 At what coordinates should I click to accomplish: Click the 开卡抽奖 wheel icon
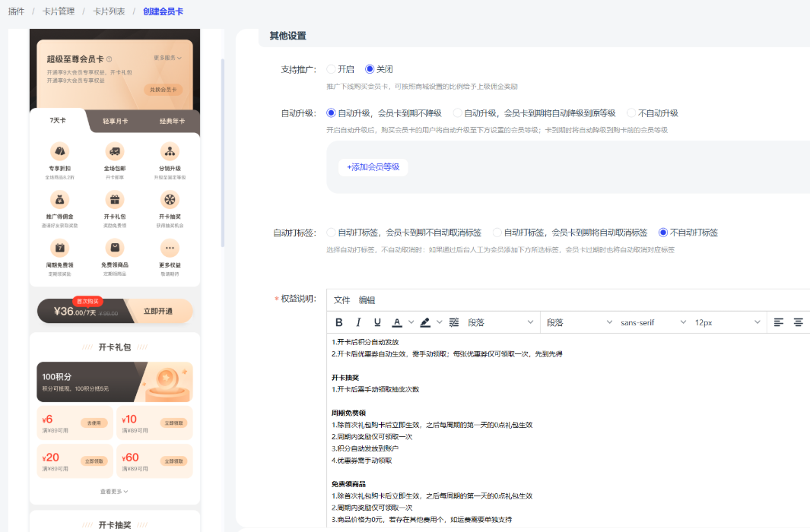click(x=170, y=200)
